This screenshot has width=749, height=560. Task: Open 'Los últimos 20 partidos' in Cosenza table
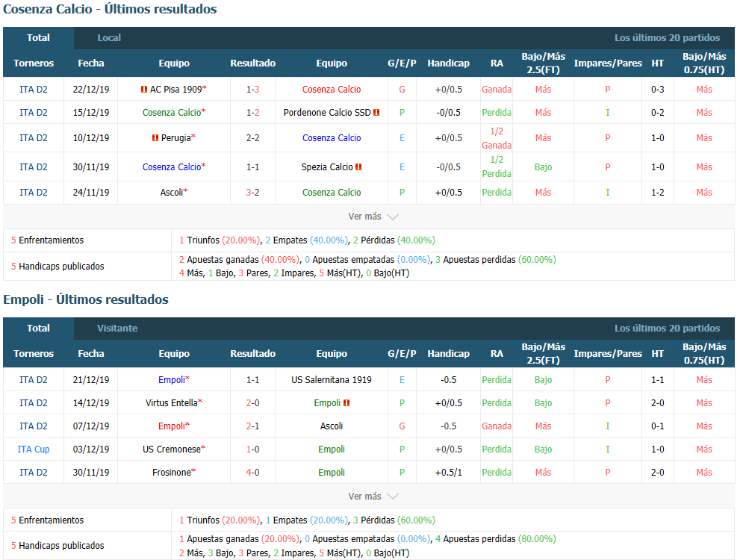click(667, 38)
